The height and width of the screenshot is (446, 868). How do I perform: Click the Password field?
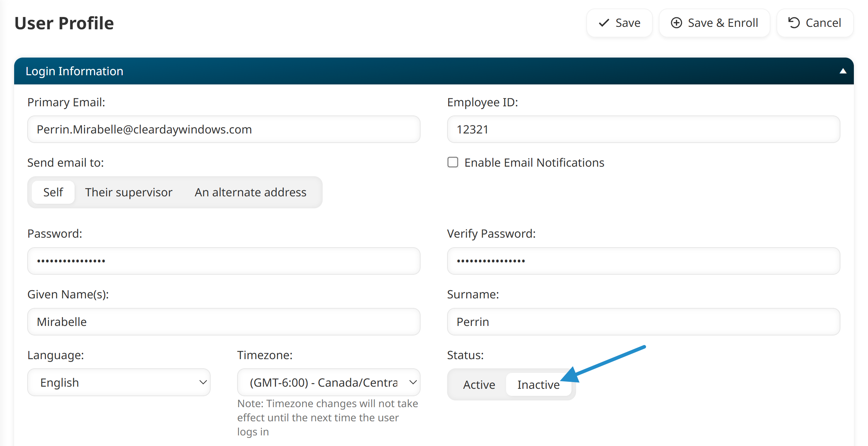[223, 261]
